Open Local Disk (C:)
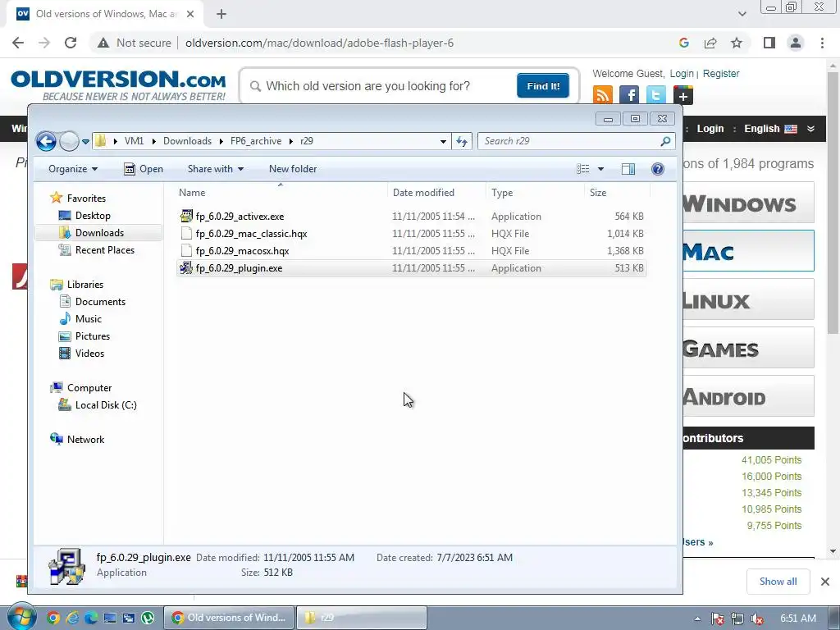This screenshot has height=630, width=840. tap(105, 405)
